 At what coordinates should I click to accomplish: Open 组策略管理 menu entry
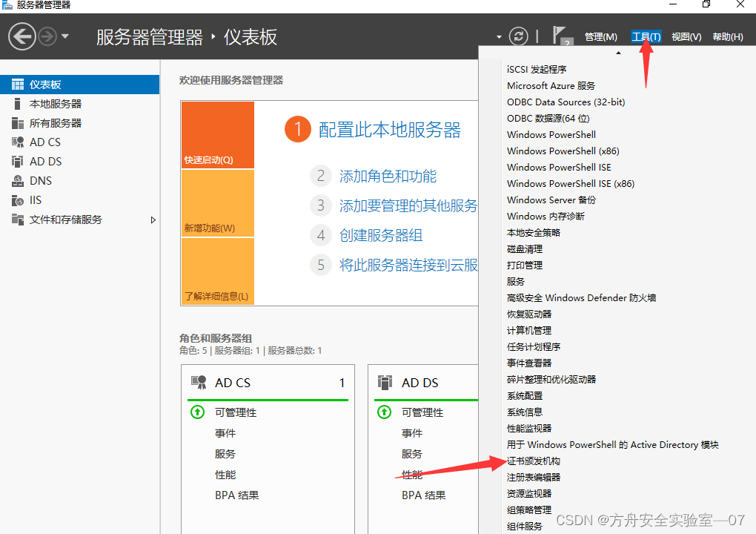(529, 510)
